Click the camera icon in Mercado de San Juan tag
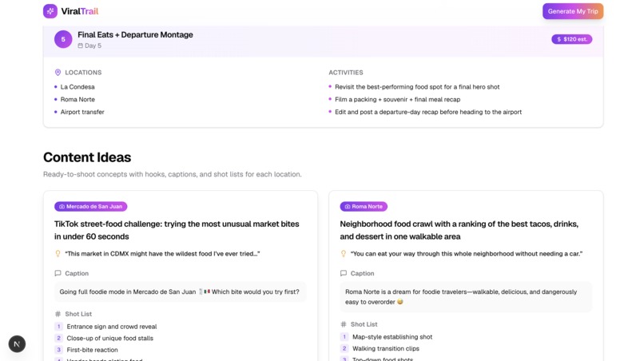644x361 pixels. pyautogui.click(x=62, y=207)
